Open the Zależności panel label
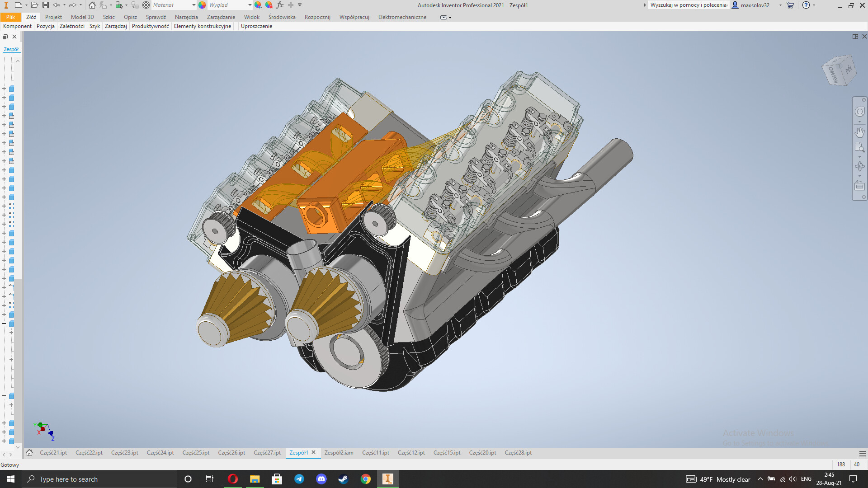The image size is (868, 488). pos(72,26)
